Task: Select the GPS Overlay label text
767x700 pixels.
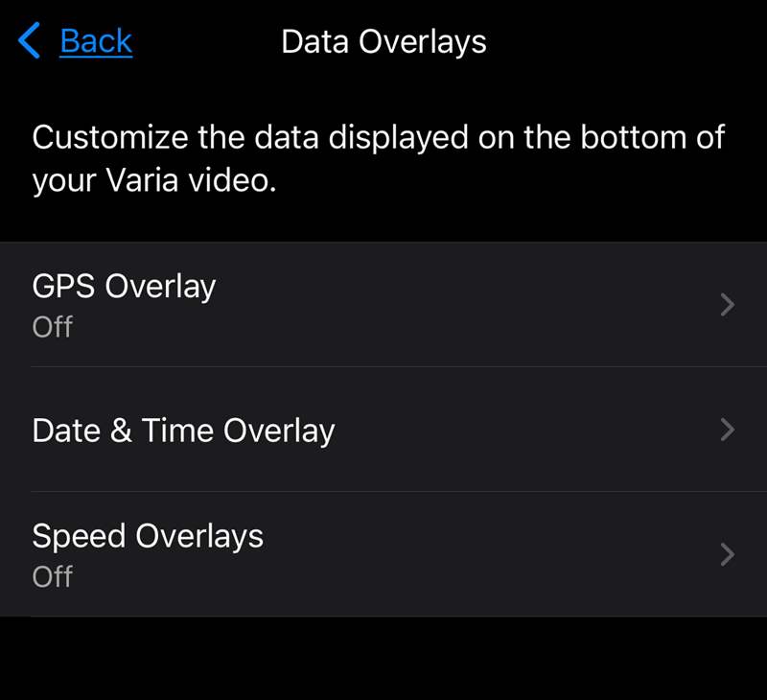Action: click(x=124, y=286)
